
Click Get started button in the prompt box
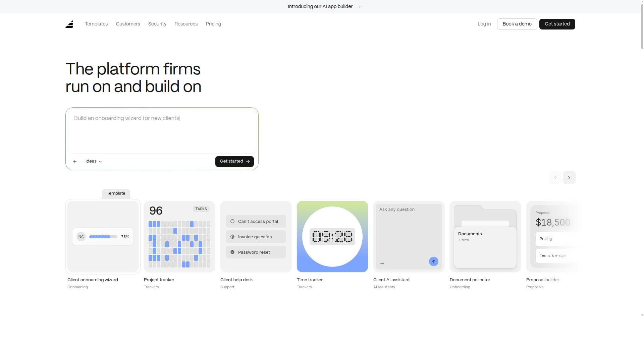pyautogui.click(x=234, y=161)
